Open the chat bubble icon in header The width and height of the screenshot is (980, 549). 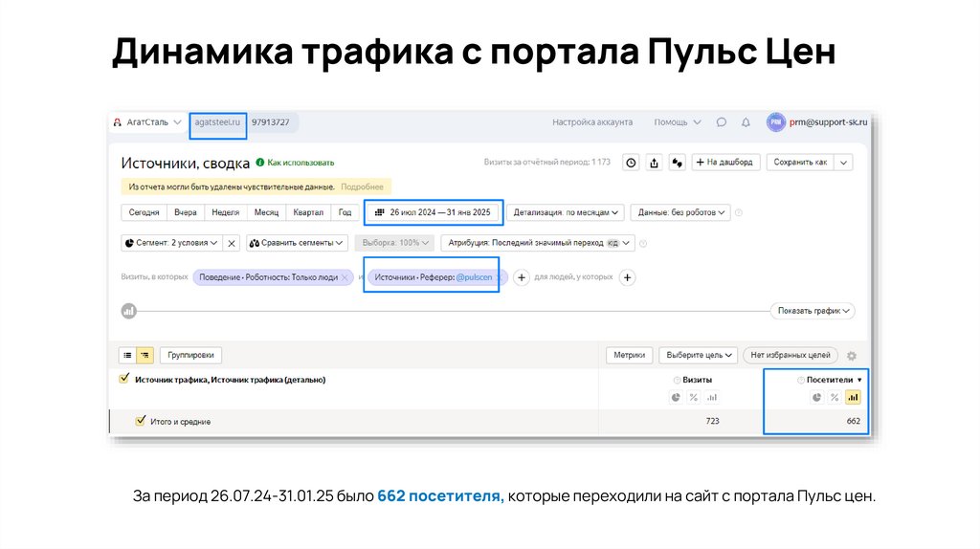coord(722,122)
